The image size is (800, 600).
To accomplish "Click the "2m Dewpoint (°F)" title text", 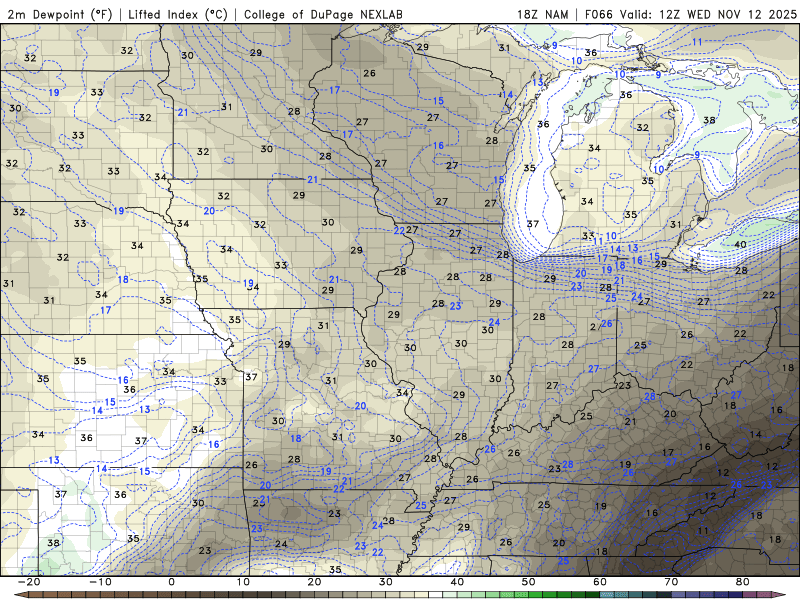I will coord(59,14).
